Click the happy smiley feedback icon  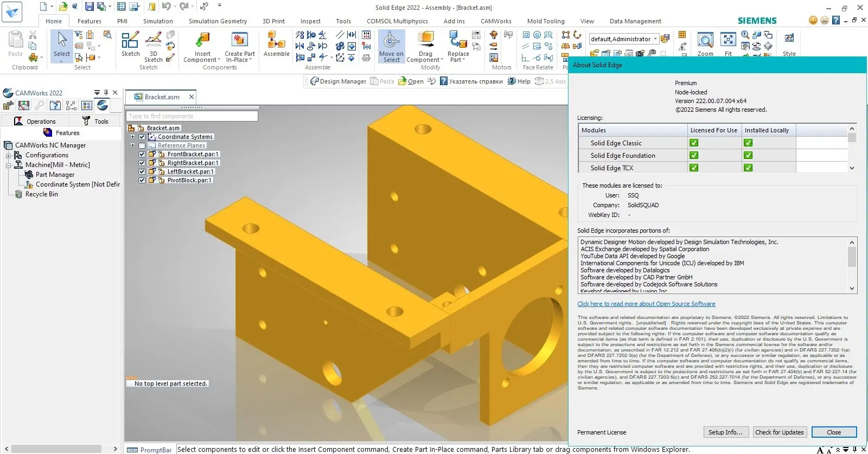point(813,21)
